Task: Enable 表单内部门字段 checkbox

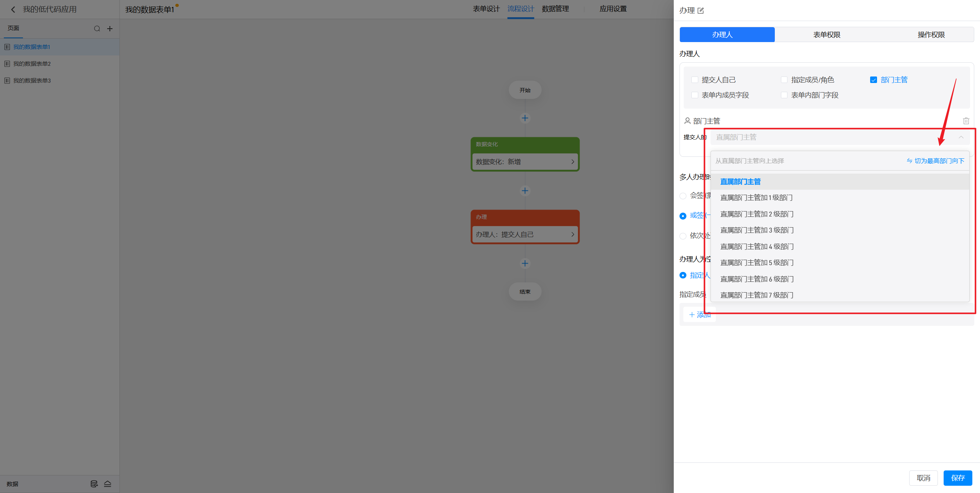Action: point(784,95)
